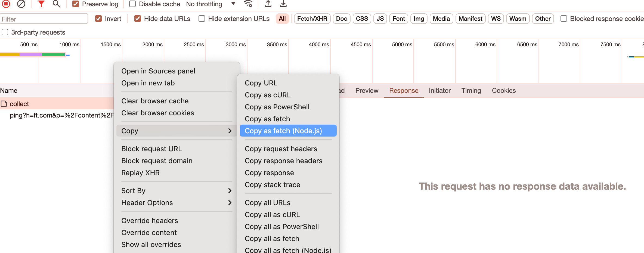Select Copy request headers
This screenshot has width=644, height=253.
(x=288, y=149)
